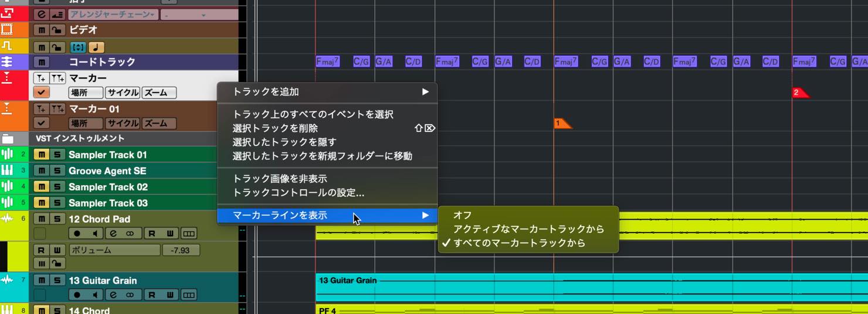
Task: Open トラックコントロールの設定...
Action: [x=327, y=193]
